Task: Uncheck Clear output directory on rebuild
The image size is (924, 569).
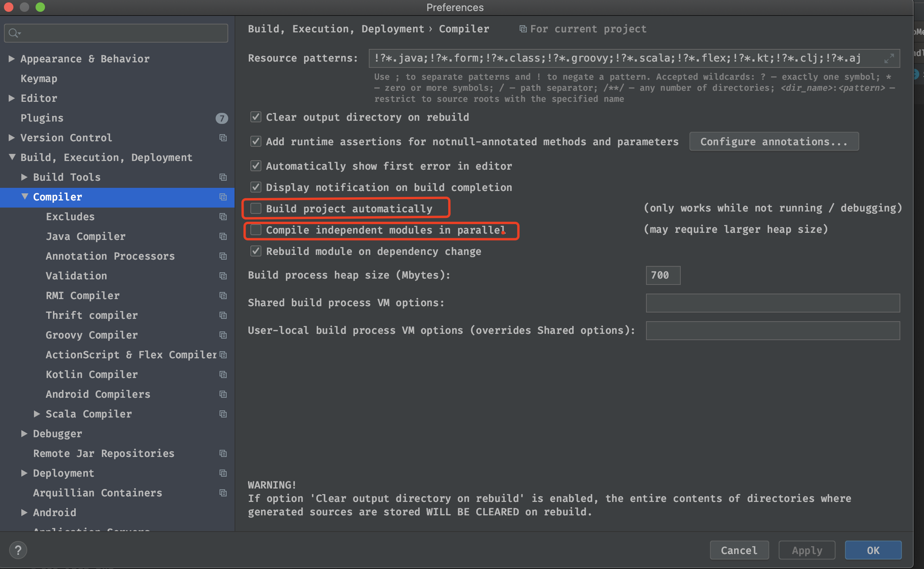Action: click(256, 117)
